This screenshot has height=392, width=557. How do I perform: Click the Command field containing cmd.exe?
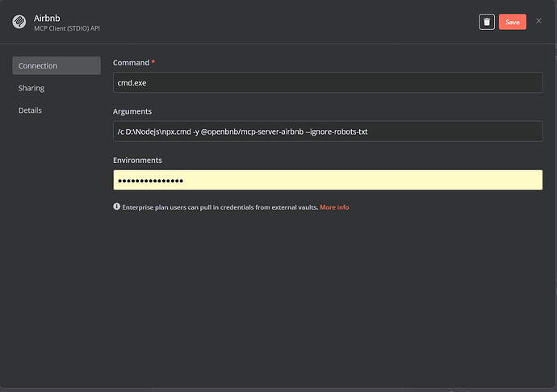coord(327,82)
